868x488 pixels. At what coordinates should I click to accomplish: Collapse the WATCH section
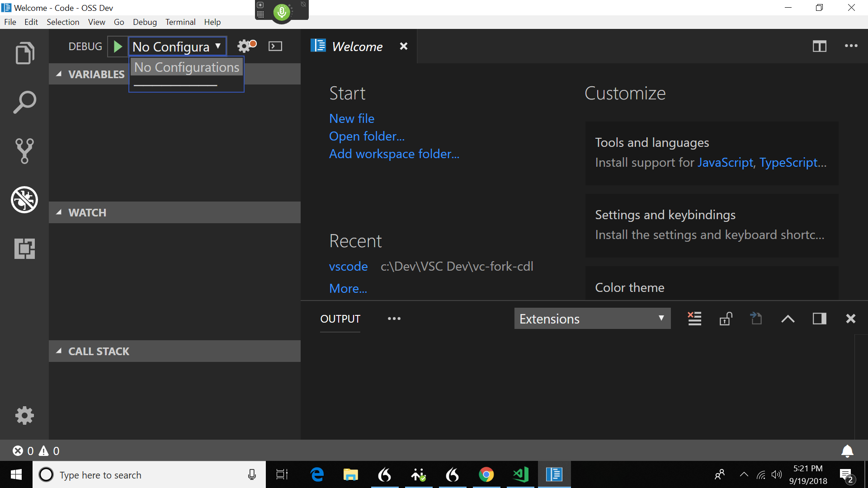click(87, 213)
